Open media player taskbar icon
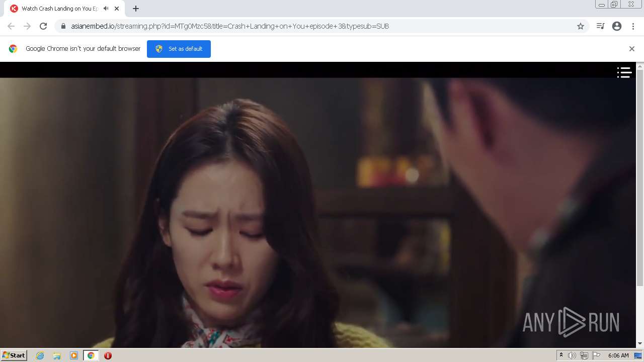This screenshot has height=362, width=644. pyautogui.click(x=74, y=355)
